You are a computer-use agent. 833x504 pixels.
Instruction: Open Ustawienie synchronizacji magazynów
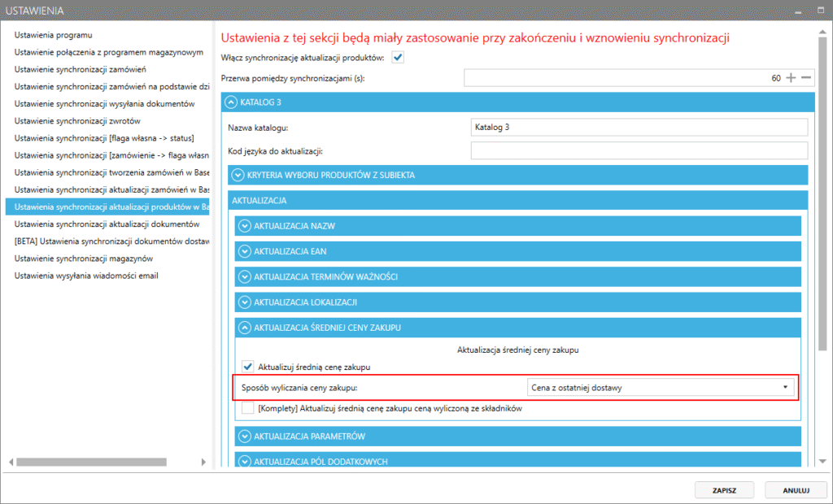[84, 259]
